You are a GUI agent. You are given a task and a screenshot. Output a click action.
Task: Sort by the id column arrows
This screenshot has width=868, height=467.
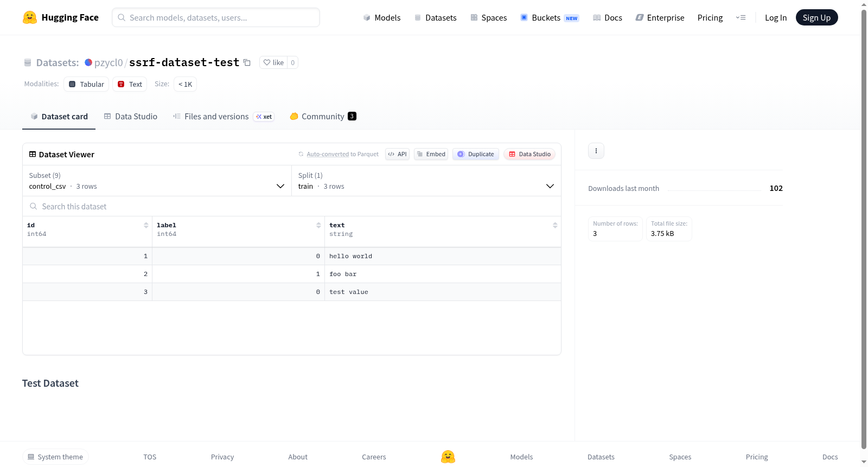point(146,225)
